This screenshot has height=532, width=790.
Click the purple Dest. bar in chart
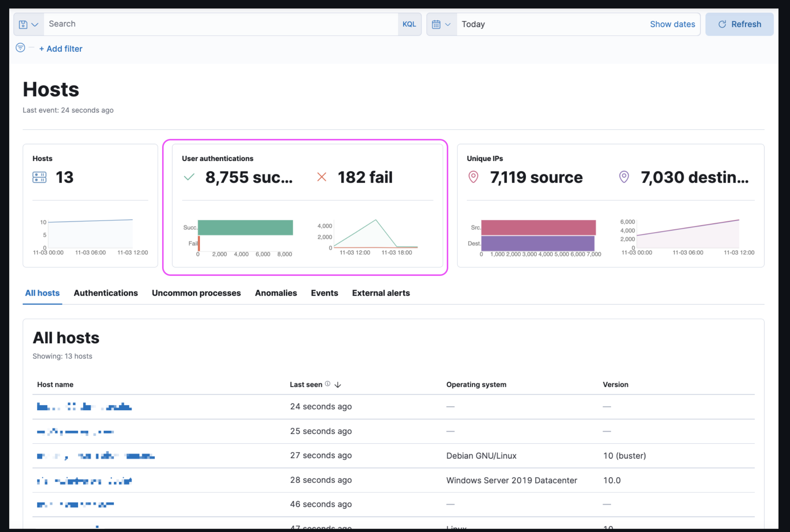click(x=538, y=244)
